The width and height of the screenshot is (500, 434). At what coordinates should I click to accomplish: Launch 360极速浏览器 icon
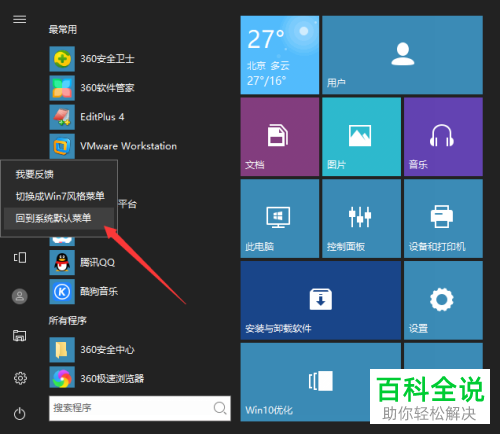point(62,378)
